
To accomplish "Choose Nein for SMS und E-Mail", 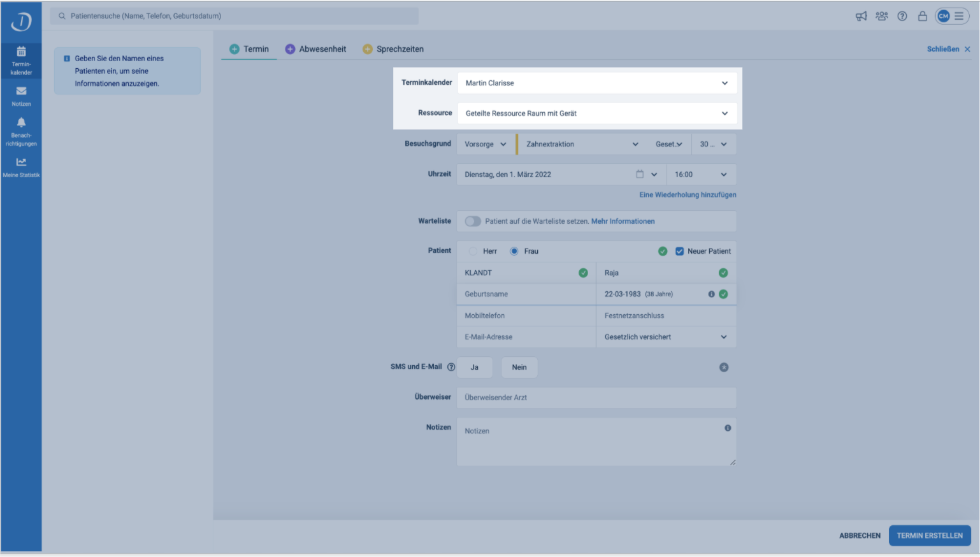I will (x=519, y=367).
